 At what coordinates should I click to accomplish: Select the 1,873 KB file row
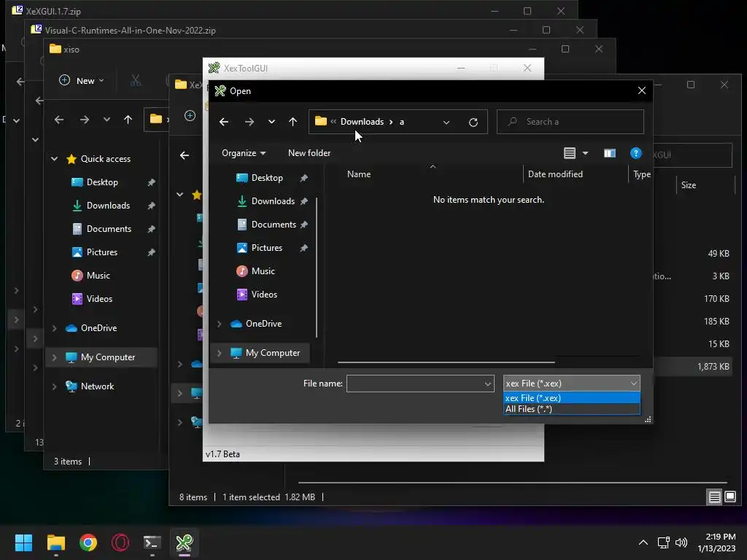(693, 367)
